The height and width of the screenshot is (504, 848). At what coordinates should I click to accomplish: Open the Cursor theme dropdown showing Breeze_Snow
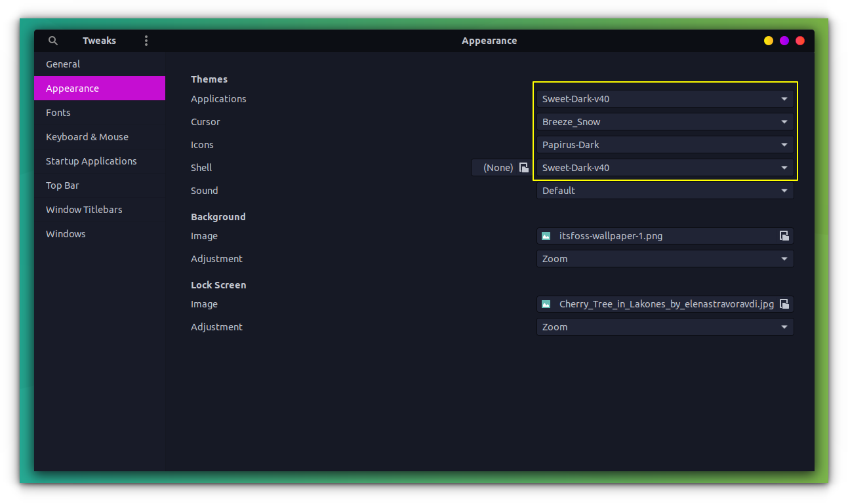coord(664,121)
